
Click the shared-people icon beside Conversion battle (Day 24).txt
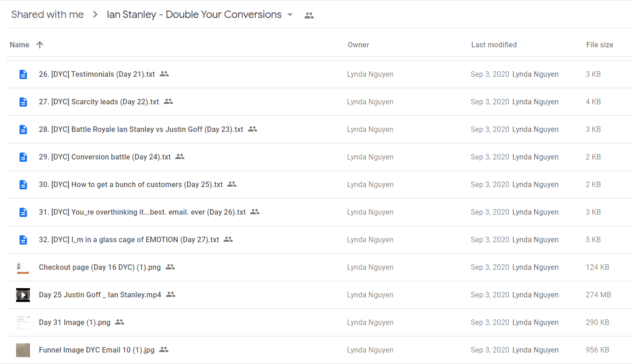[x=180, y=156]
